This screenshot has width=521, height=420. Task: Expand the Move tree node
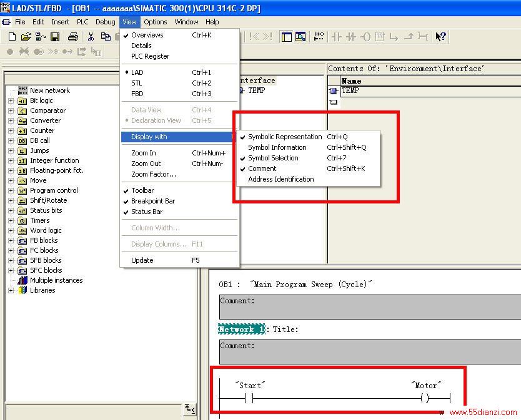tap(11, 180)
